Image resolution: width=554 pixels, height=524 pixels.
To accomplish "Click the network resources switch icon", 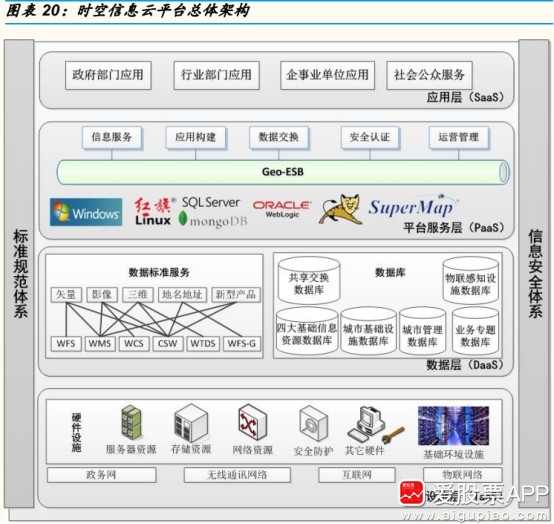I will click(252, 422).
